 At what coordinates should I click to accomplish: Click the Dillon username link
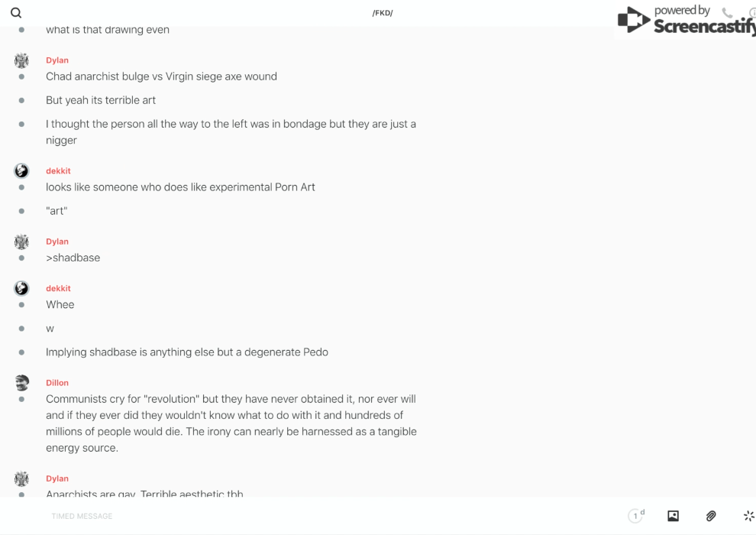pyautogui.click(x=57, y=383)
